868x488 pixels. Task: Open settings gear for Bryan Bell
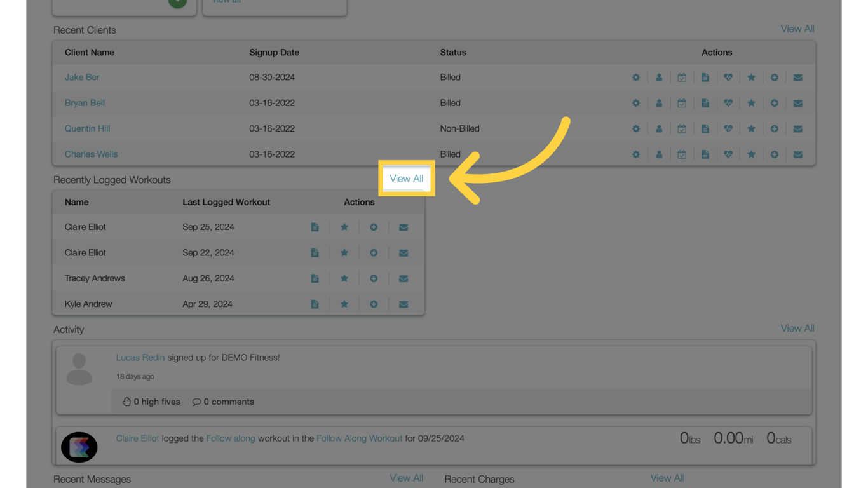pyautogui.click(x=636, y=103)
